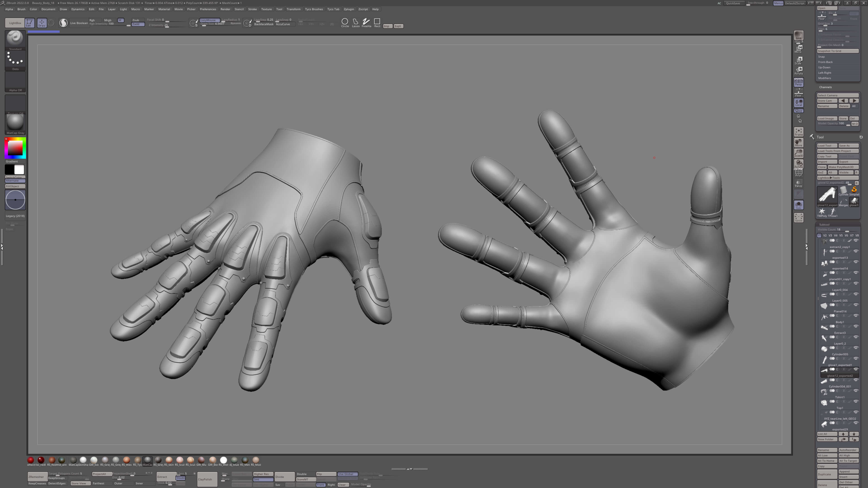
Task: Collapse the Subtool panel header
Action: click(838, 225)
